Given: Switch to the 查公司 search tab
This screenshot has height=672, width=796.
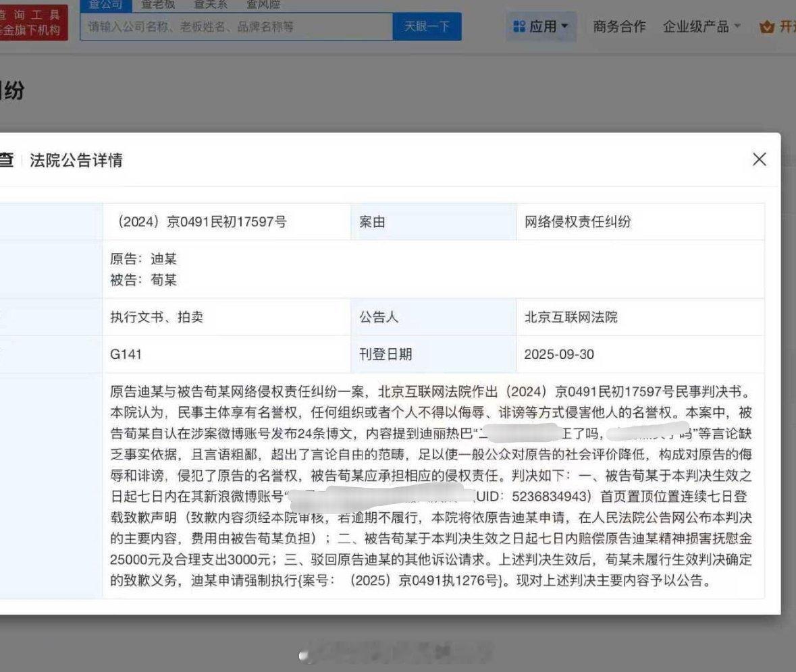Looking at the screenshot, I should point(105,5).
